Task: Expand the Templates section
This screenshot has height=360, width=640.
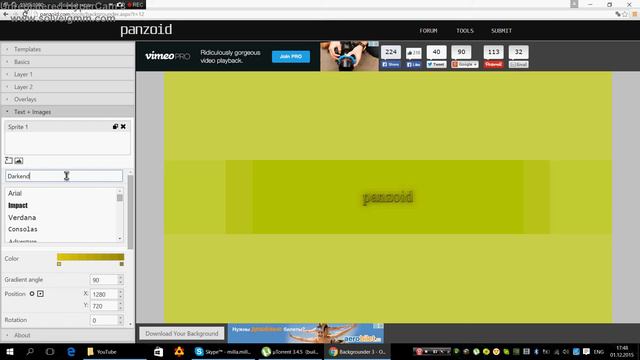Action: tap(67, 49)
